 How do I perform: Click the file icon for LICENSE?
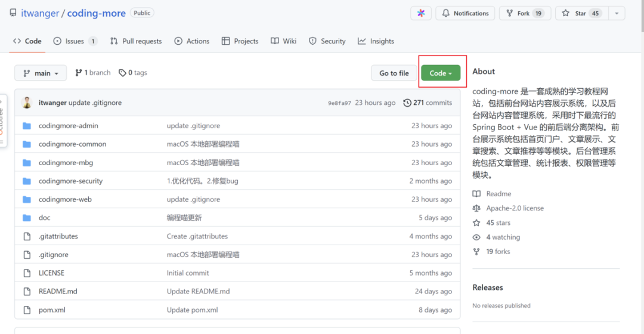tap(27, 273)
